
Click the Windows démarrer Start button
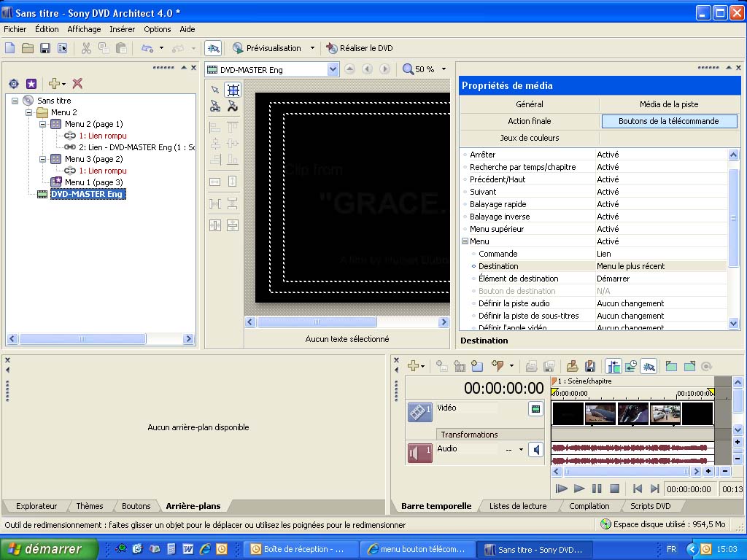click(x=50, y=549)
